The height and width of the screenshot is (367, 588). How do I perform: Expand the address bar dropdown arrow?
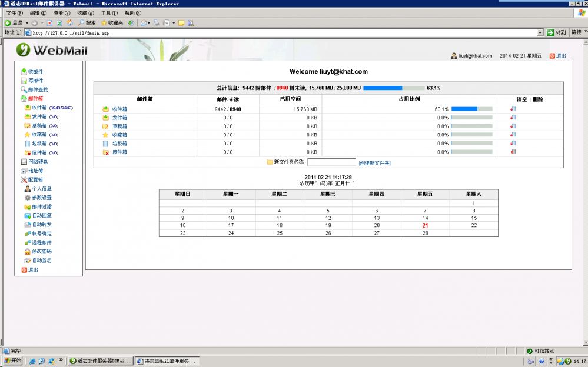pos(540,32)
